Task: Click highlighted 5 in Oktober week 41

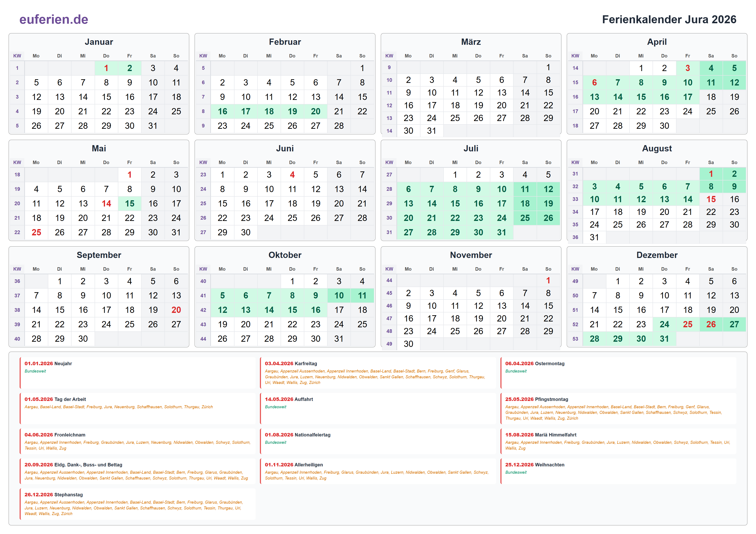Action: pos(222,295)
